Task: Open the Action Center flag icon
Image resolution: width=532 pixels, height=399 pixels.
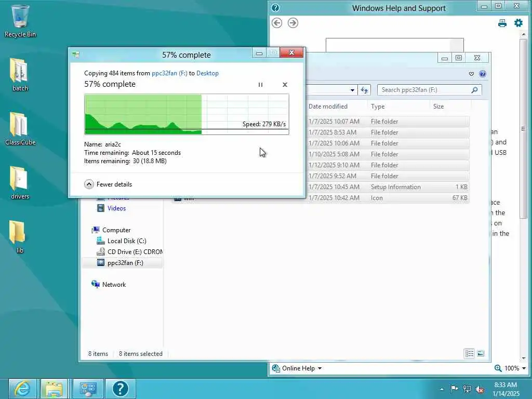Action: point(454,389)
